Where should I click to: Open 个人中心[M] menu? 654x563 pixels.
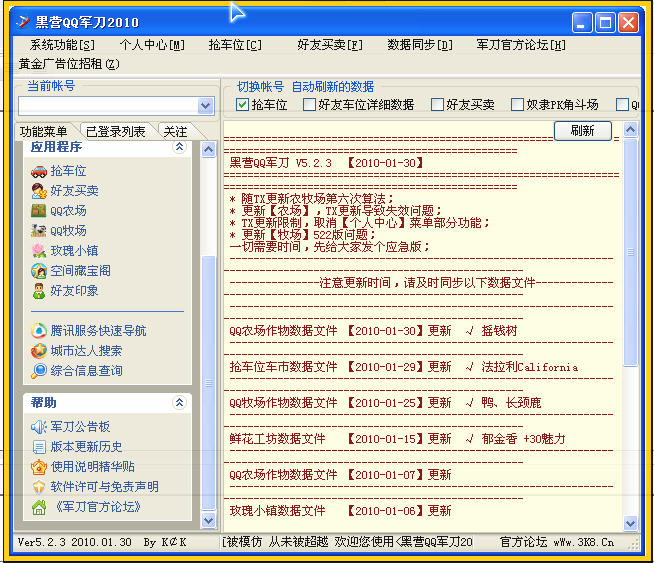[152, 45]
